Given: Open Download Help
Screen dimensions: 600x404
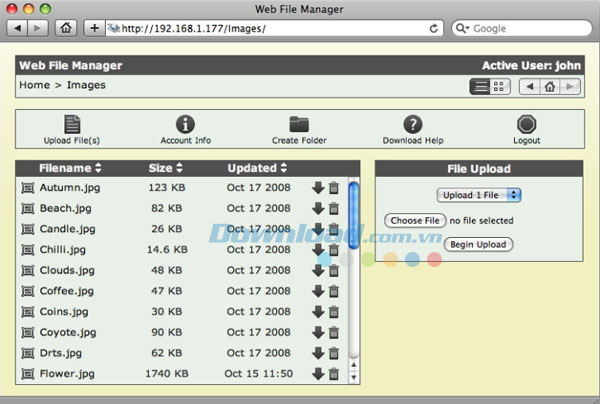Looking at the screenshot, I should click(x=412, y=124).
